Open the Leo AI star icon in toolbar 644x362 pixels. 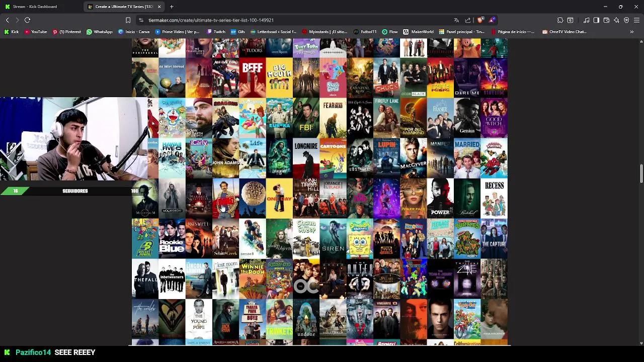616,20
